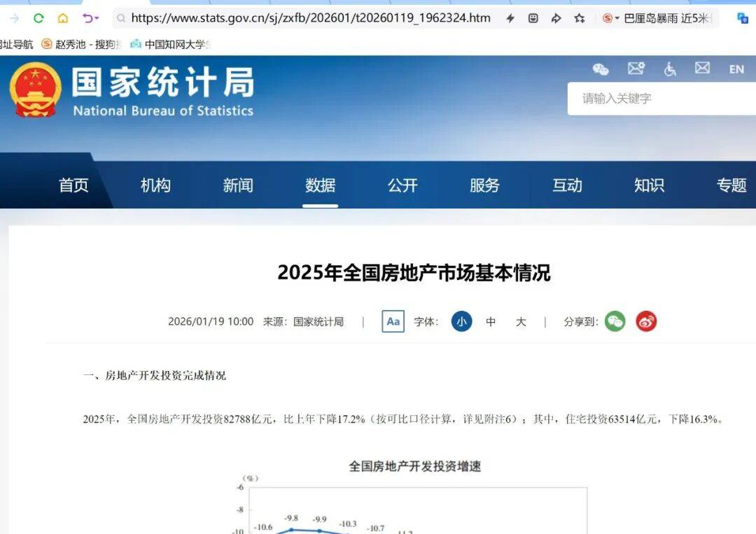
Task: Open the dropdown arrow beside the undo icon
Action: 97,18
